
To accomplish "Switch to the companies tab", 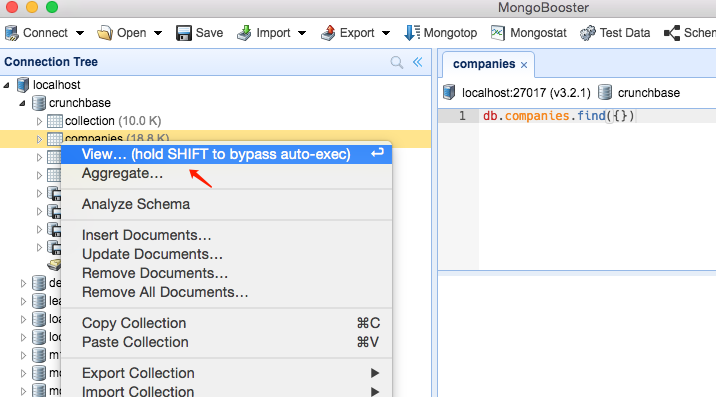I will (484, 64).
